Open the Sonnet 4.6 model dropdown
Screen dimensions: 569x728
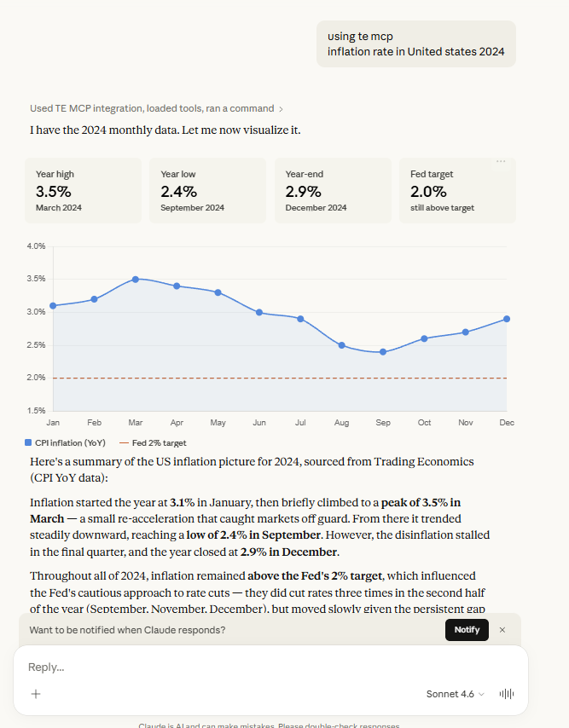pos(456,694)
